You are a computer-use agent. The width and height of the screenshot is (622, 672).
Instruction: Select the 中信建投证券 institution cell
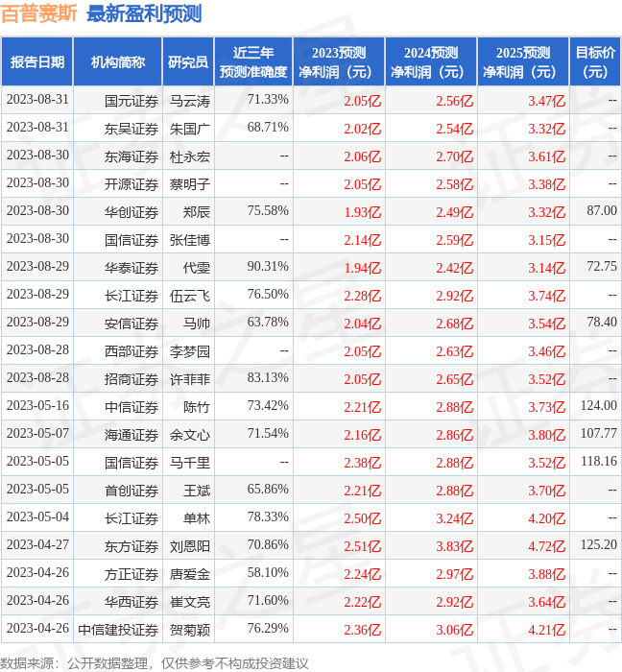[x=118, y=630]
